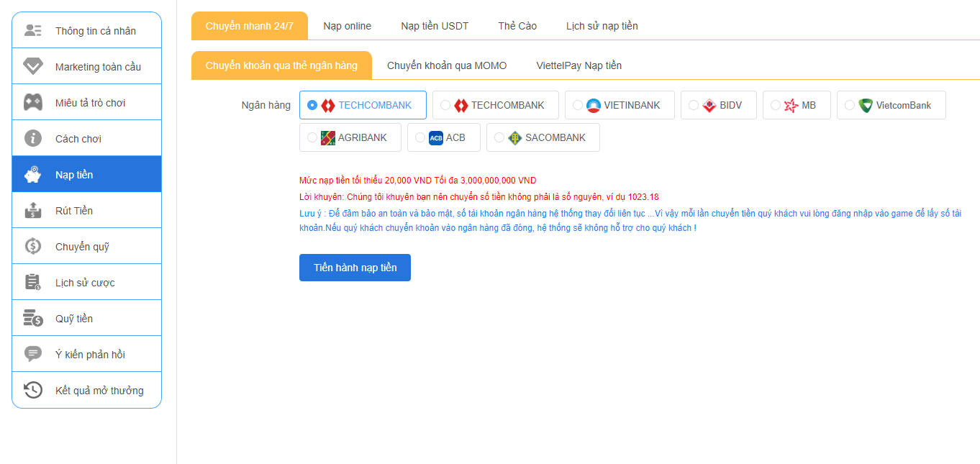Click the selected Techcombank logo
This screenshot has width=980, height=464.
pyautogui.click(x=328, y=105)
